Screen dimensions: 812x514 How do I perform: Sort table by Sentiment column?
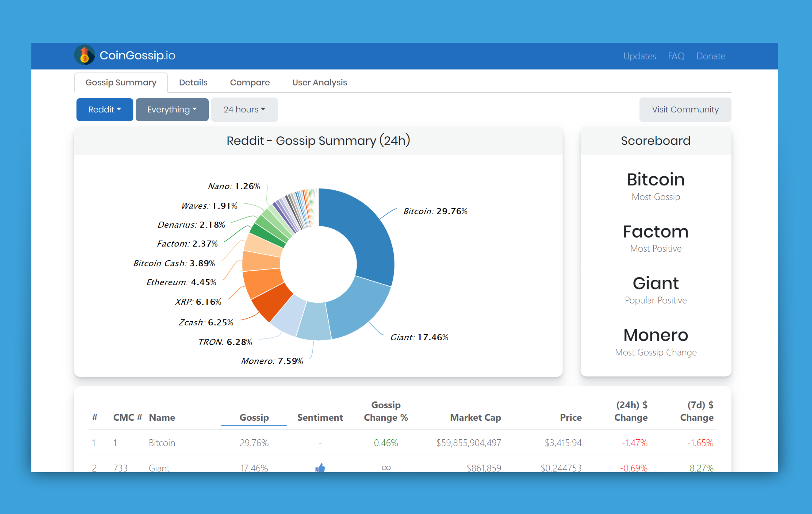coord(320,417)
